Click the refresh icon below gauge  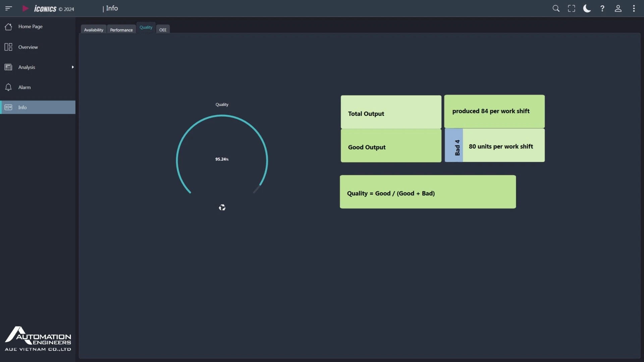click(x=222, y=207)
